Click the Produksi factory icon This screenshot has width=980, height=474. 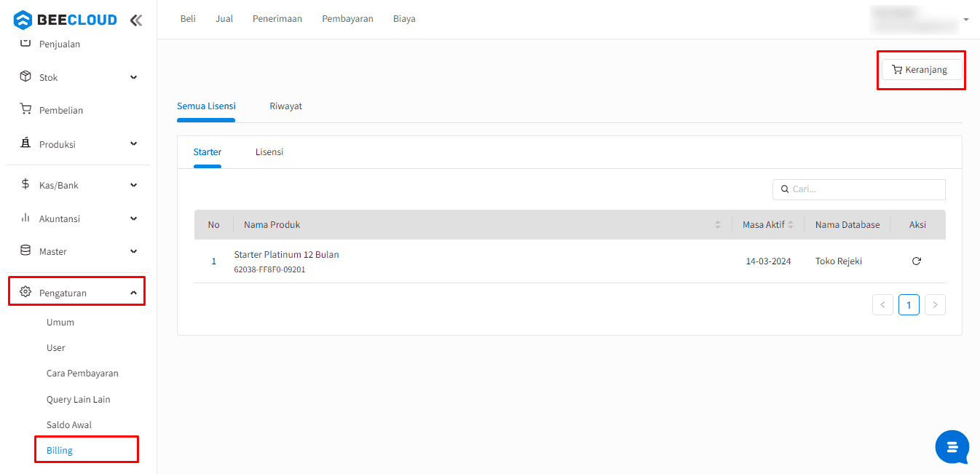click(x=25, y=143)
